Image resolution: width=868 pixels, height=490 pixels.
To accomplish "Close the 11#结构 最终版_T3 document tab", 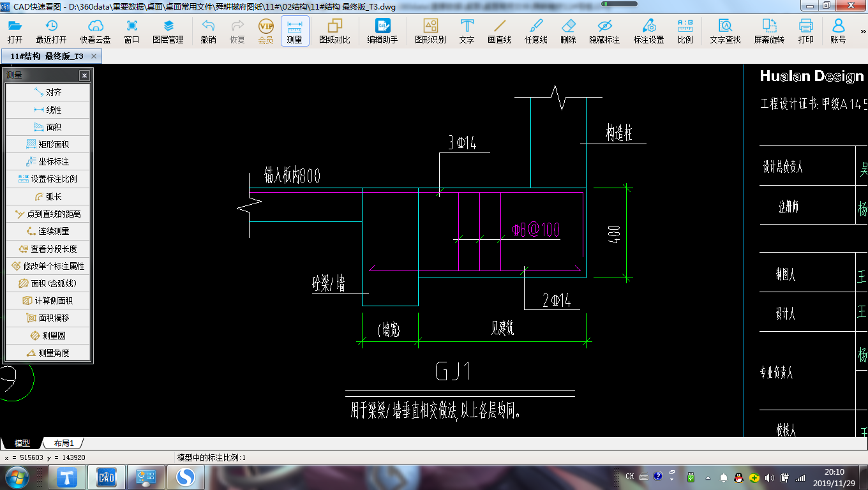I will (94, 56).
